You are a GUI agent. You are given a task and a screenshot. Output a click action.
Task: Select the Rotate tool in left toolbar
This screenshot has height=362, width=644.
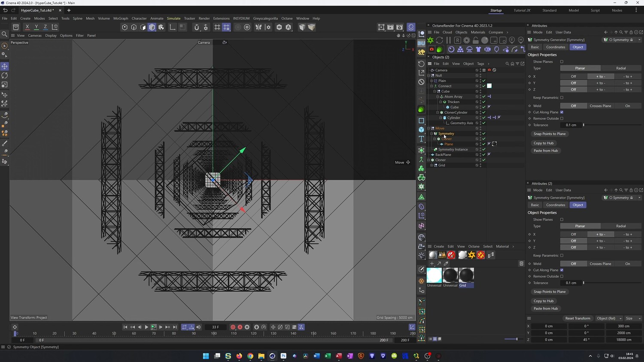5,75
